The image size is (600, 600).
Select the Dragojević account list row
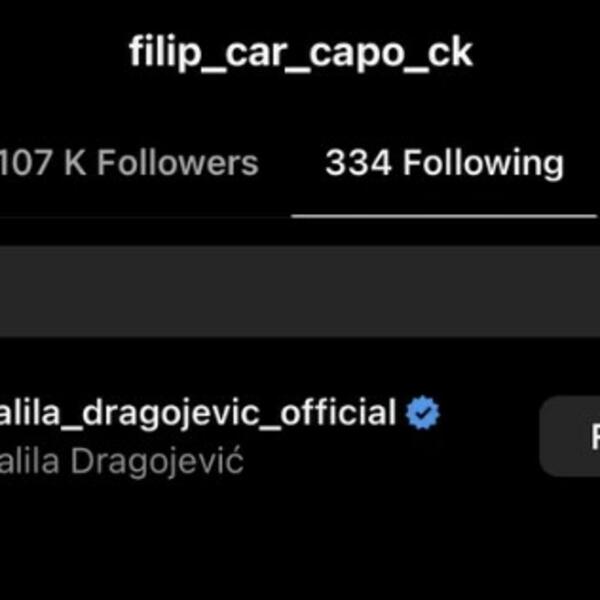300,436
